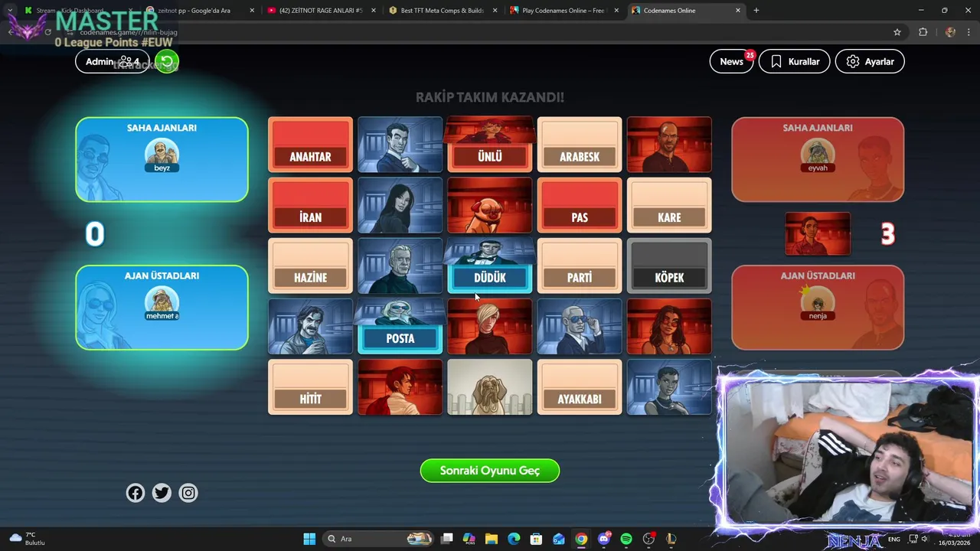Switch to the ZEİTNOT RAGE ANLARI YouTube tab
This screenshot has width=980, height=551.
point(322,11)
